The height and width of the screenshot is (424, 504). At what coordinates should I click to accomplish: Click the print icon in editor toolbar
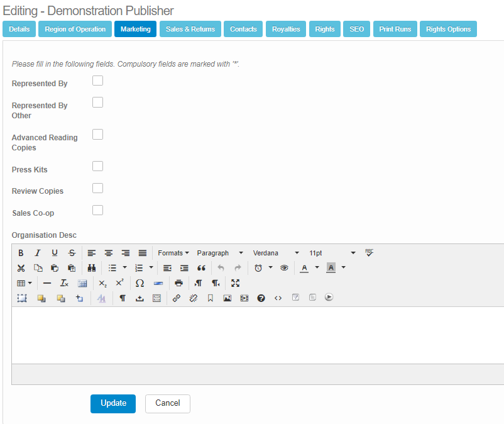point(179,283)
